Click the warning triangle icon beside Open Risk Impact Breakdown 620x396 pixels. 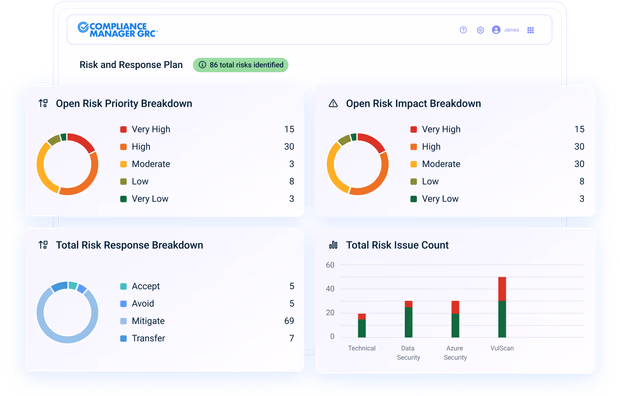[333, 103]
